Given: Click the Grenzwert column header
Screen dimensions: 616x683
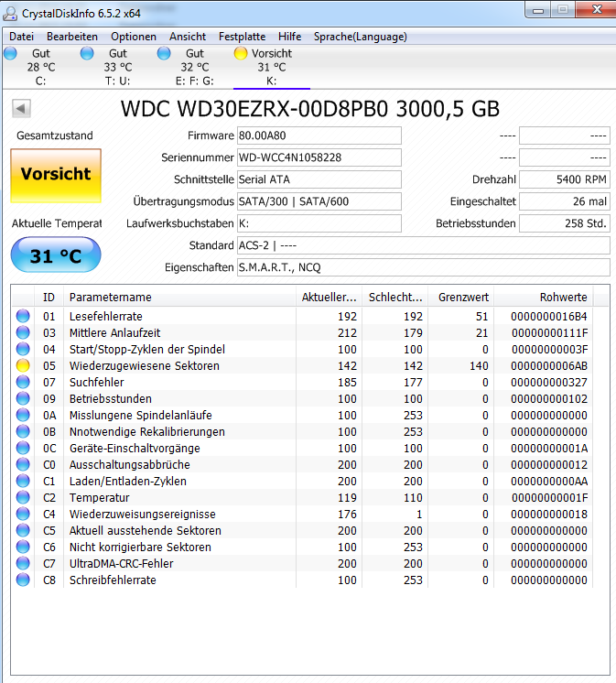Looking at the screenshot, I should [461, 297].
